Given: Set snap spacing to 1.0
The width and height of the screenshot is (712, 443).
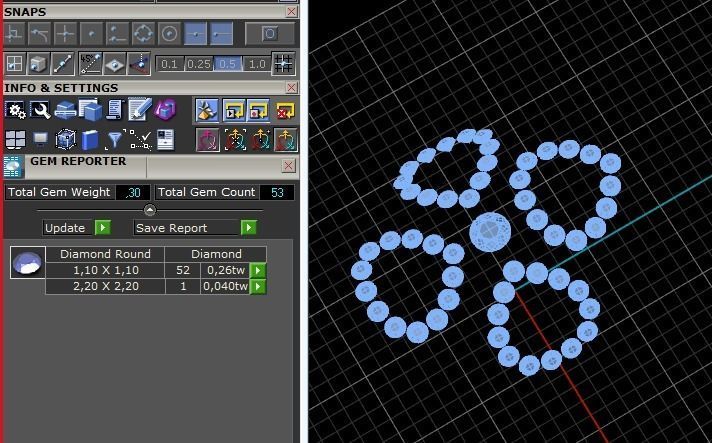Looking at the screenshot, I should [257, 64].
